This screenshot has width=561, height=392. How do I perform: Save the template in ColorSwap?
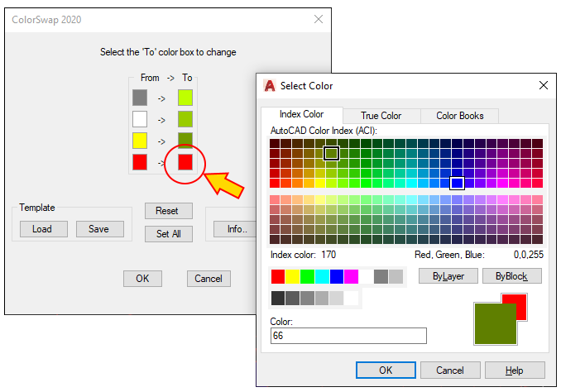(100, 229)
